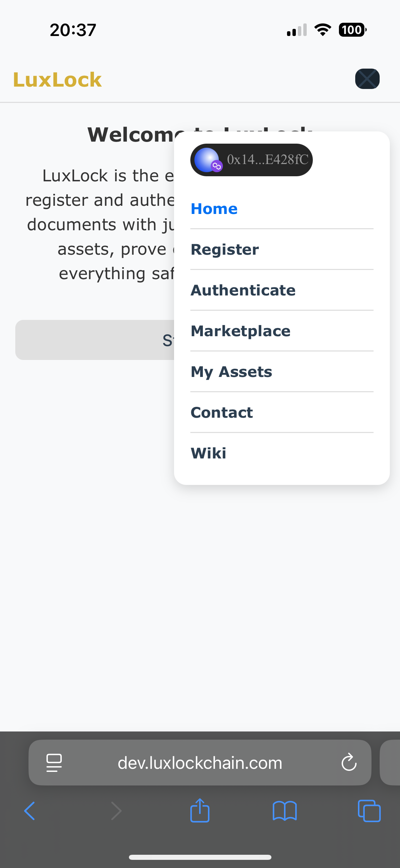Image resolution: width=400 pixels, height=868 pixels.
Task: Tap the forward navigation arrow
Action: [116, 811]
